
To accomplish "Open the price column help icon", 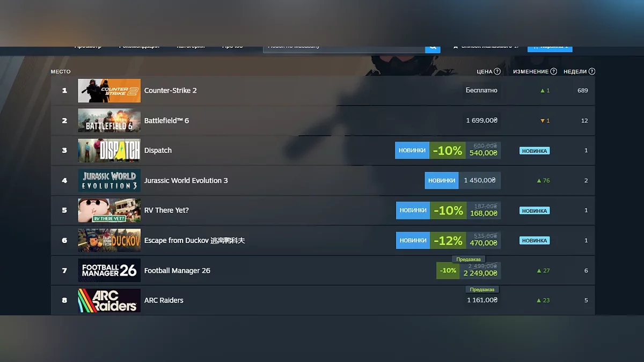I will pos(497,71).
